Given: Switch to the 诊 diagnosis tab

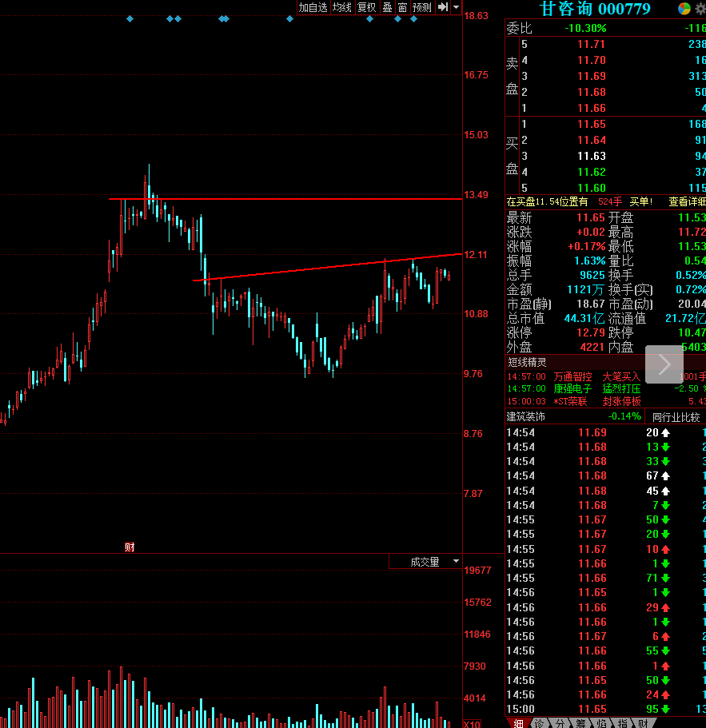Looking at the screenshot, I should (x=539, y=723).
